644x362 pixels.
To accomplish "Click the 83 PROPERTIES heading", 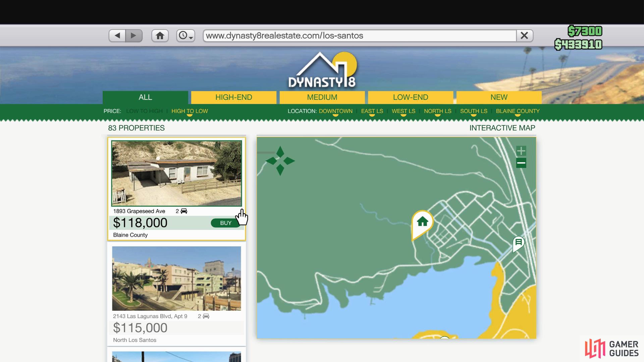I will 136,128.
